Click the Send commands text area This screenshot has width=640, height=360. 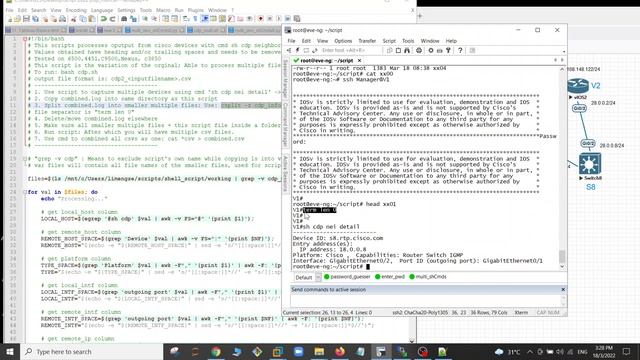coord(426,301)
